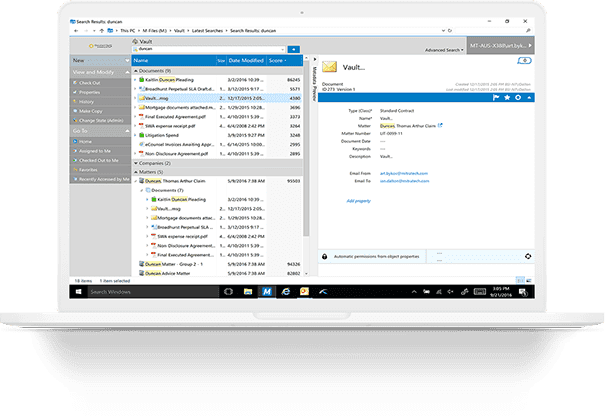Expand the Companies (2) group

[136, 163]
